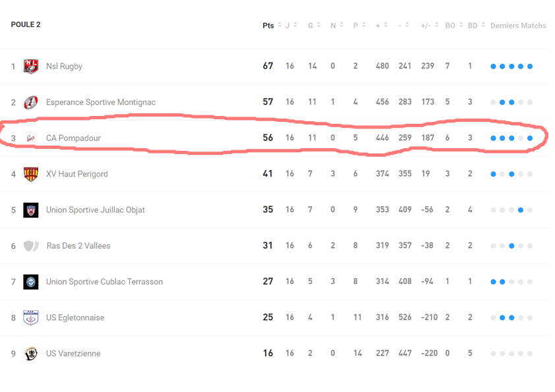Click the Ras Des 2 Vallees shield icon

click(31, 246)
